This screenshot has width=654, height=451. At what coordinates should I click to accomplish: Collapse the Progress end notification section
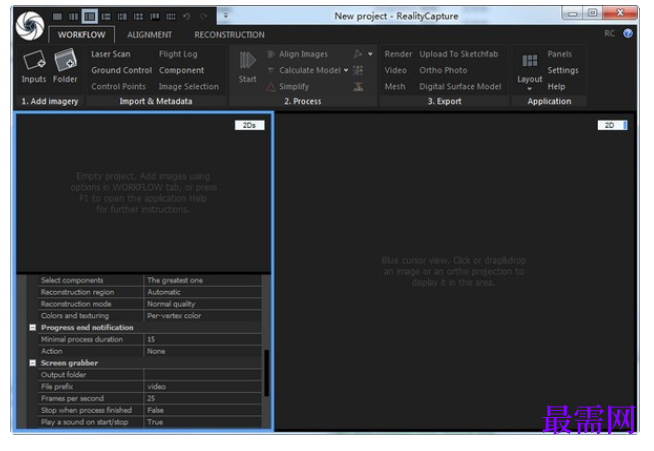tap(33, 328)
